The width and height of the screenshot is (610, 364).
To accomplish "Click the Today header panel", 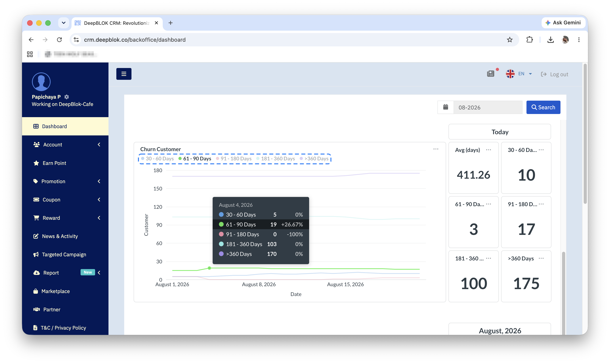I will 499,132.
